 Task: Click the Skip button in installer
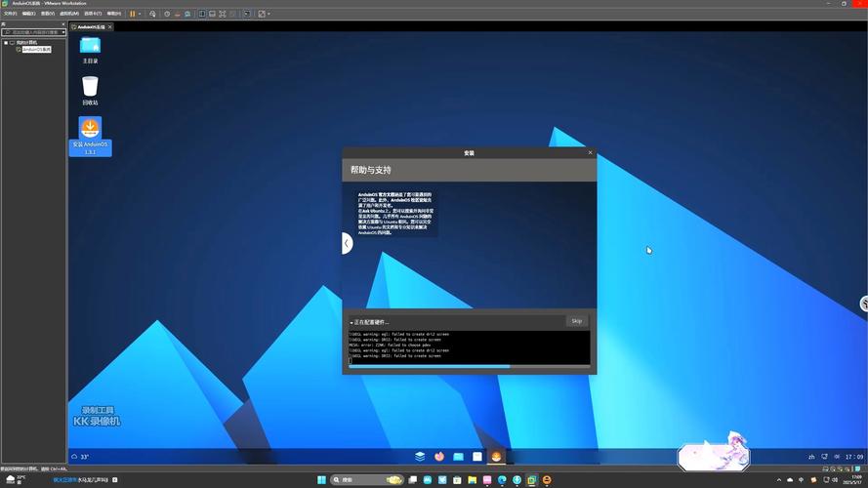(577, 321)
